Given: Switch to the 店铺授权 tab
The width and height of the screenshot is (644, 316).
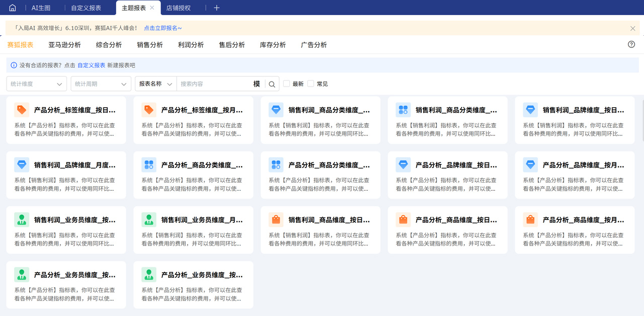Looking at the screenshot, I should coord(179,8).
